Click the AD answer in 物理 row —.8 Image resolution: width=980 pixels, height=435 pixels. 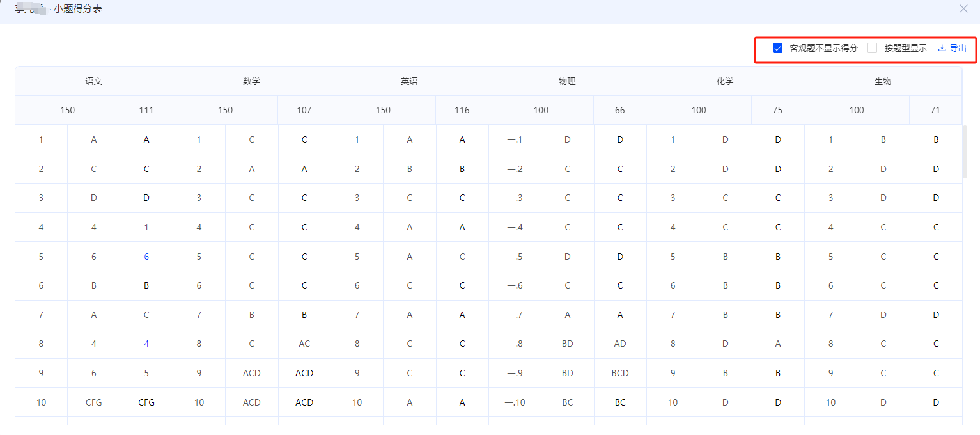[x=620, y=344]
